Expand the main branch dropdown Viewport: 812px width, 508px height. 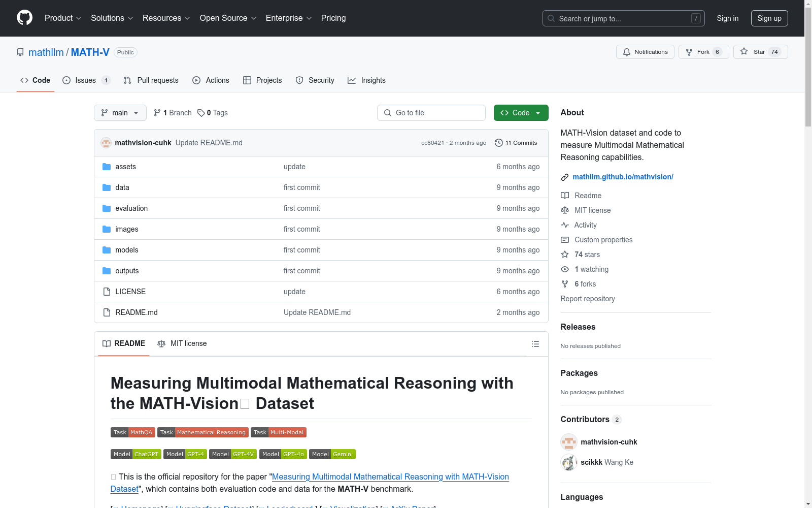[120, 113]
